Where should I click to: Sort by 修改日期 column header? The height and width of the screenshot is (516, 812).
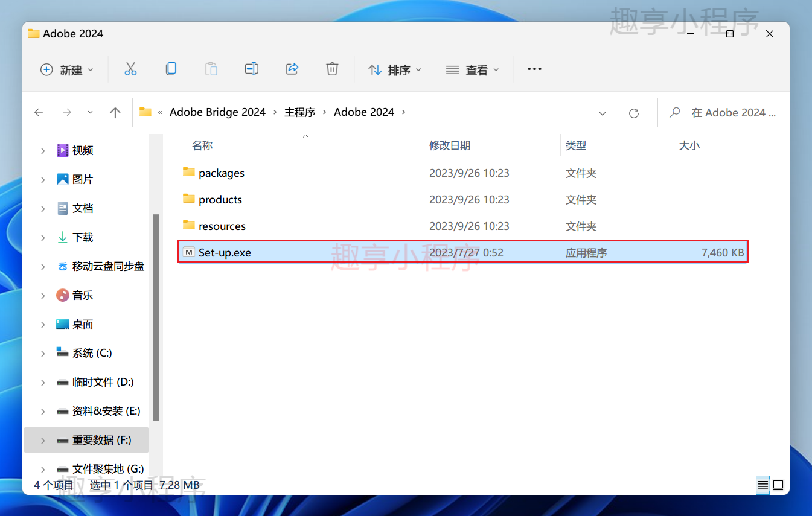click(450, 145)
